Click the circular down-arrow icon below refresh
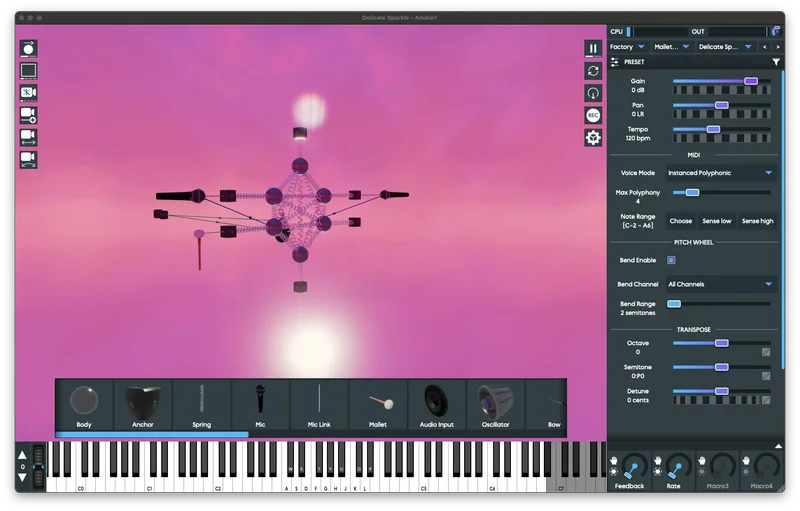 [593, 93]
